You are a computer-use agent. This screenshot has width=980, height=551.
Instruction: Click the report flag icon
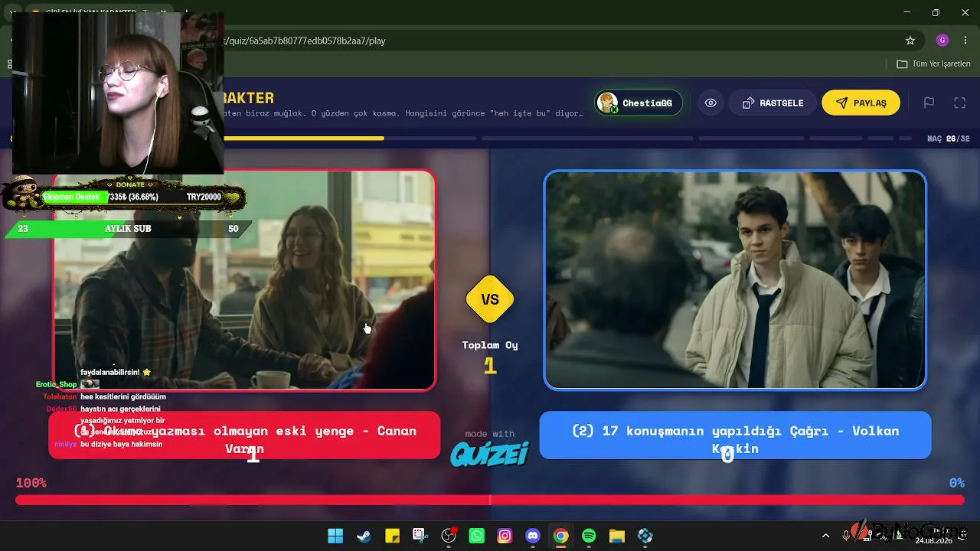929,103
